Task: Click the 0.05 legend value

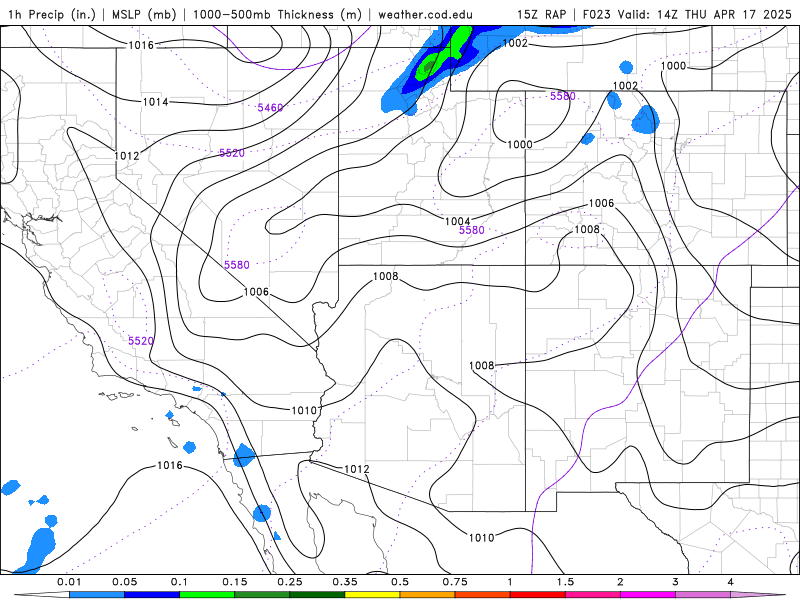Action: (x=124, y=582)
